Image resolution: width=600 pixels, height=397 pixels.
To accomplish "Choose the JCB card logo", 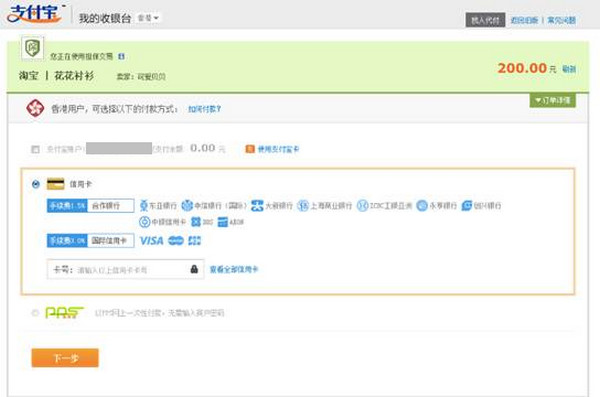I will pos(194,240).
